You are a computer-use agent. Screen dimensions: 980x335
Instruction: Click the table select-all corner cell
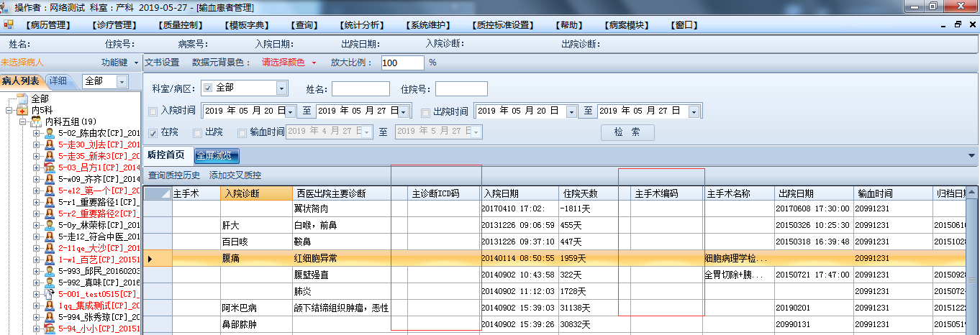click(158, 193)
